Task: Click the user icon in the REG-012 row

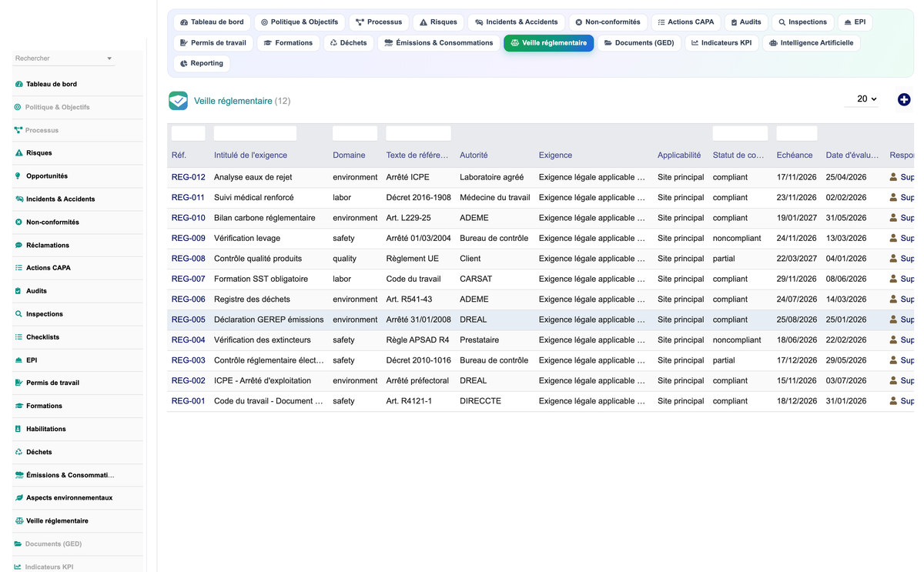Action: pyautogui.click(x=893, y=177)
